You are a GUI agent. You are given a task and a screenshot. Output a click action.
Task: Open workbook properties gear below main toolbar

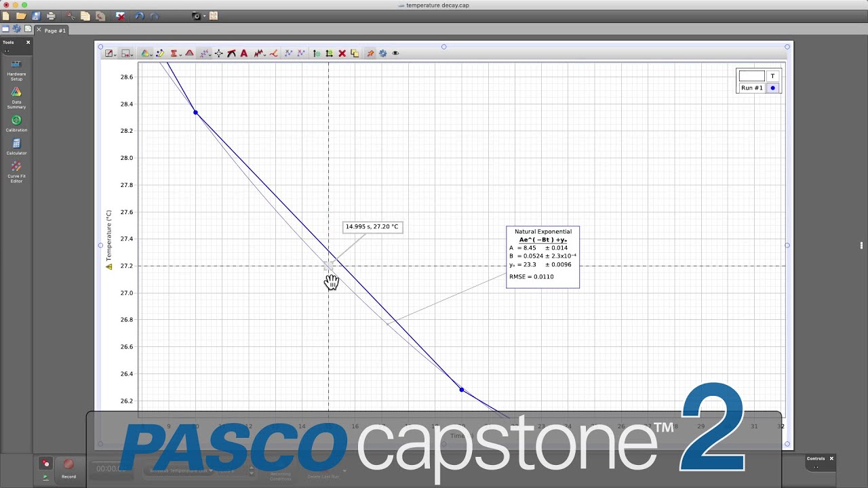click(17, 29)
